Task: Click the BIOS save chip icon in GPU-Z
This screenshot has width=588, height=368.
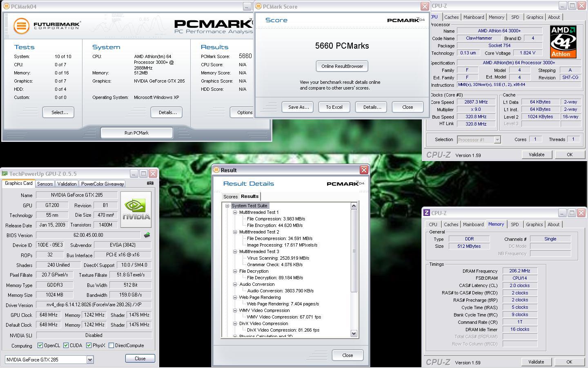Action: 147,235
